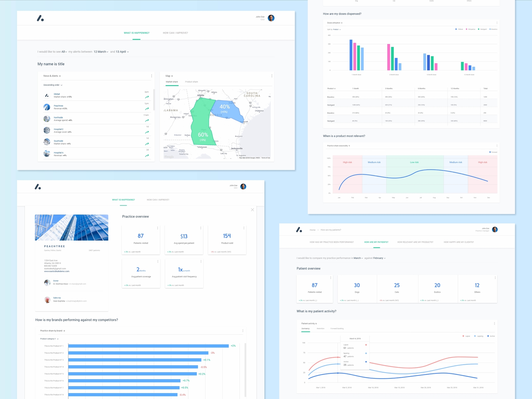Click the trend arrow on the Northside alert

point(147,120)
